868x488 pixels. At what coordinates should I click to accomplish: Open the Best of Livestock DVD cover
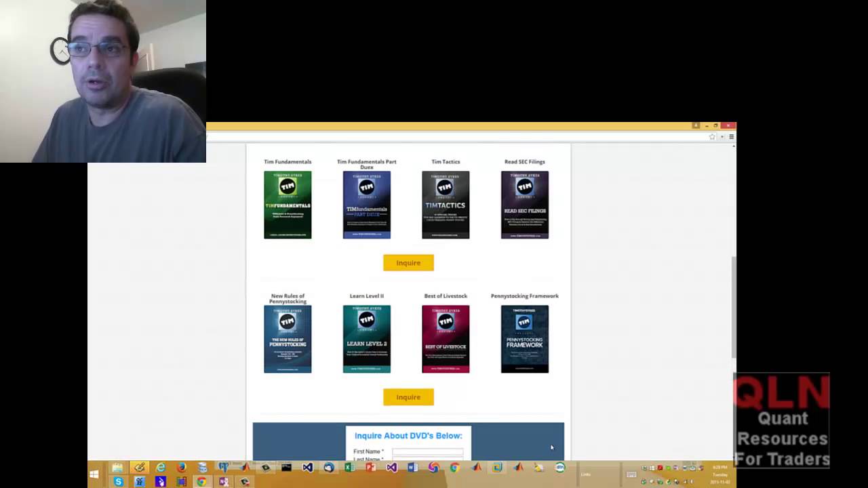pyautogui.click(x=446, y=339)
